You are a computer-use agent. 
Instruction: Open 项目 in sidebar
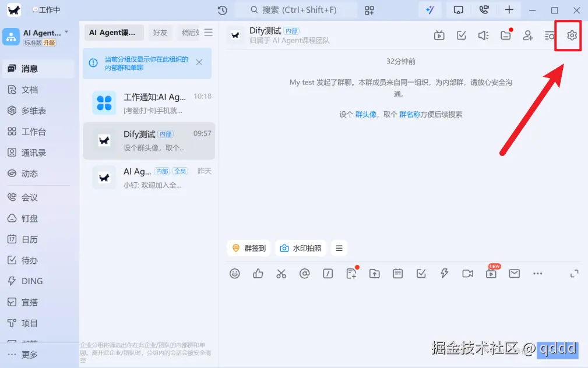coord(38,323)
